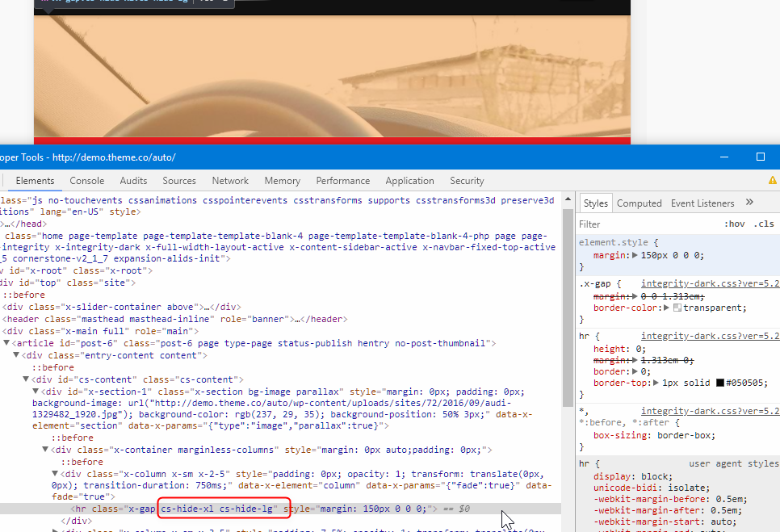Open the Network tab
The width and height of the screenshot is (780, 532).
[x=230, y=181]
